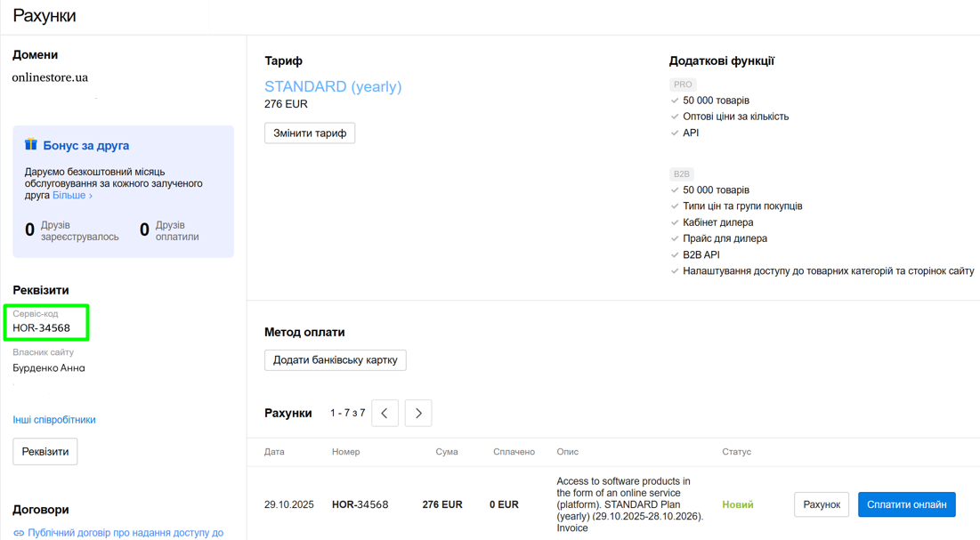Screen dimensions: 980x540
Task: Click the B2B plan badge
Action: tap(682, 174)
